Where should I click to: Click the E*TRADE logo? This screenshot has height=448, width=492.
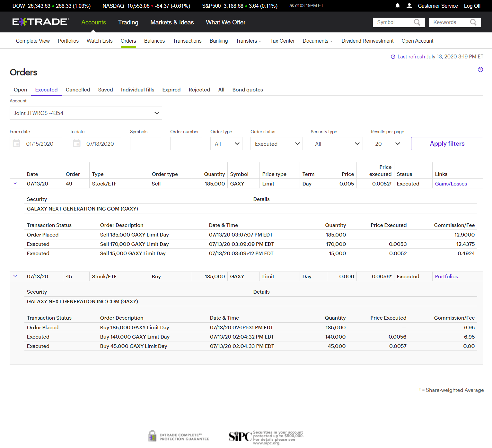(40, 22)
